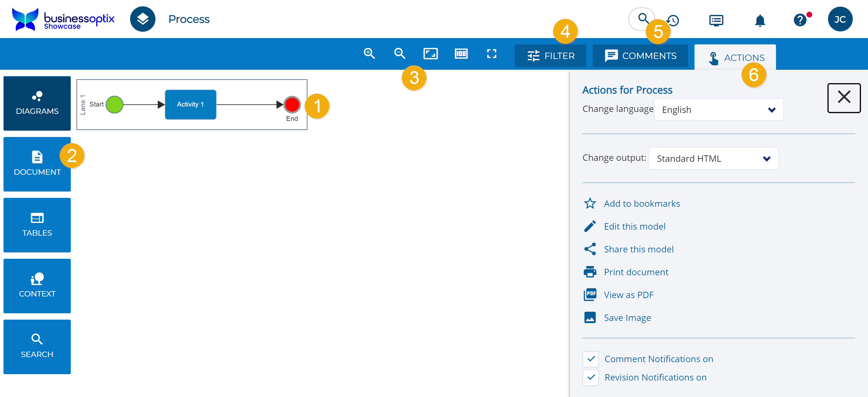Expand the Change output Standard HTML dropdown
868x397 pixels.
click(713, 158)
